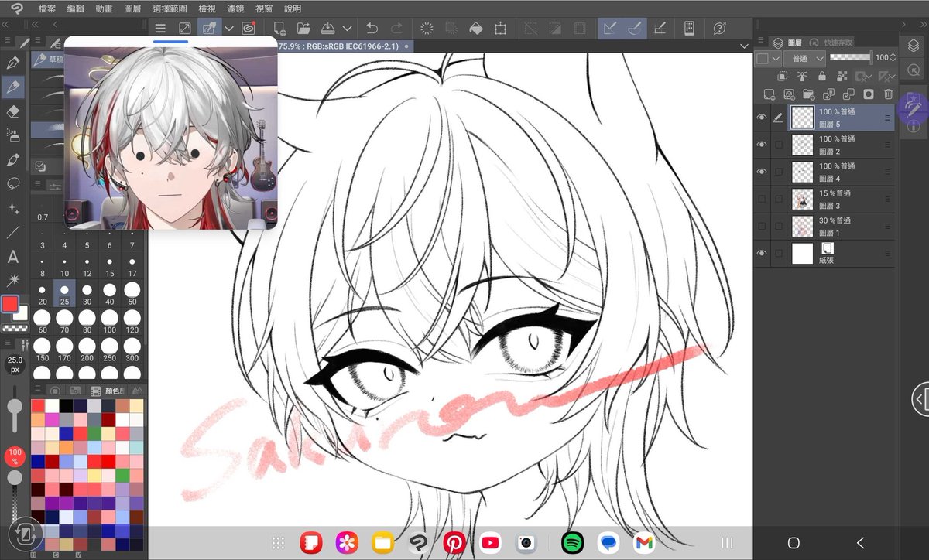Screen dimensions: 929x560
Task: Show hidden layer 圖層 3
Action: [x=762, y=199]
